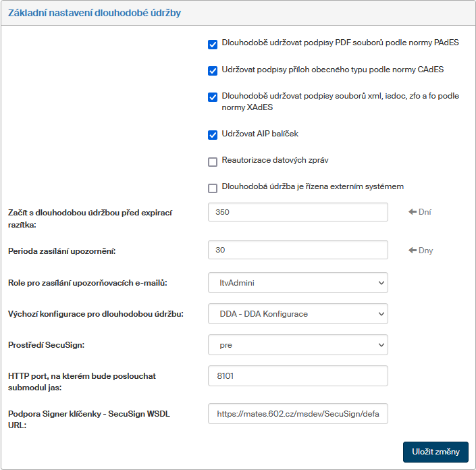476x470 pixels.
Task: Focus the notification period field showing 30
Action: [298, 250]
